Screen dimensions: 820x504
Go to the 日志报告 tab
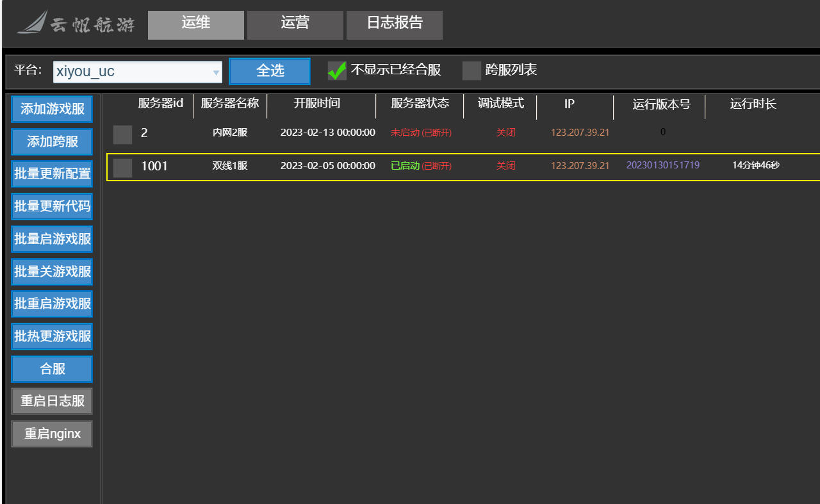tap(394, 24)
